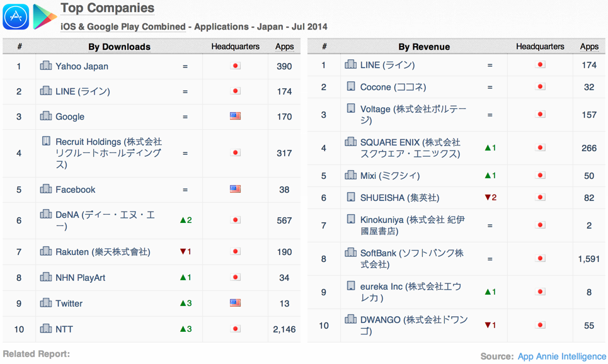Click the green up arrow in DeNA row
The image size is (608, 364).
point(183,220)
